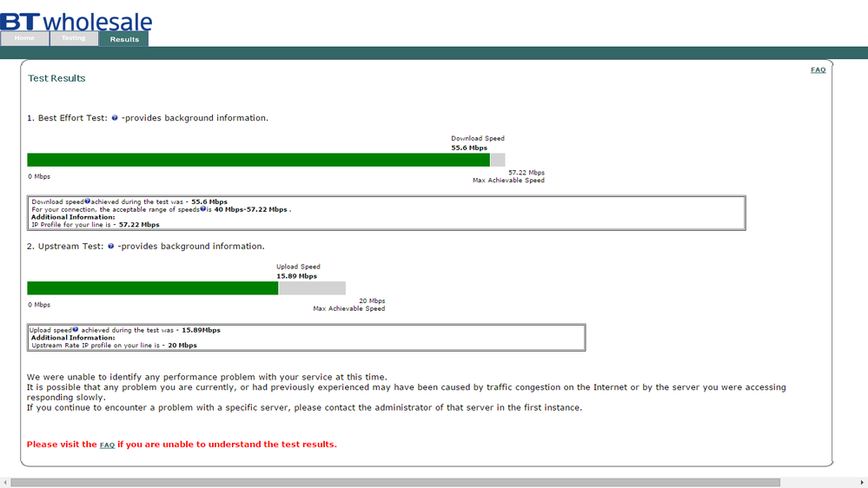Click the 'Download Speed' caption above the bar
Viewport: 868px width, 488px height.
click(x=478, y=138)
